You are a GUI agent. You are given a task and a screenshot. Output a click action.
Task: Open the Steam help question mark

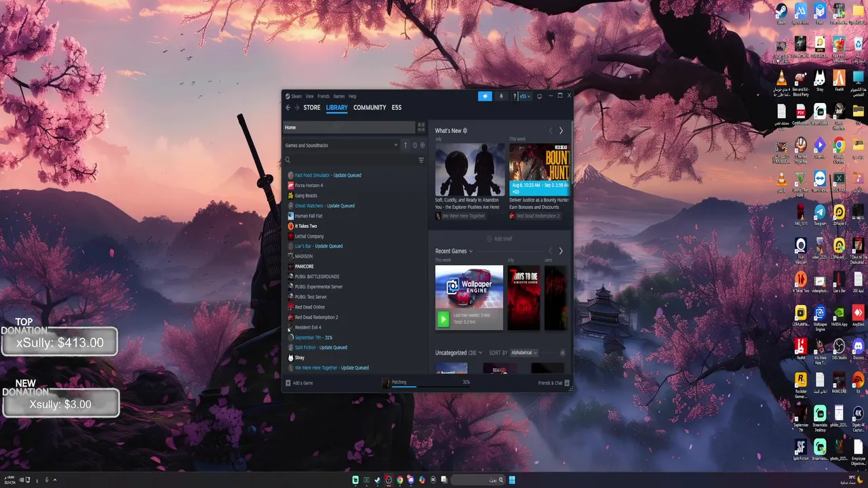tap(515, 96)
